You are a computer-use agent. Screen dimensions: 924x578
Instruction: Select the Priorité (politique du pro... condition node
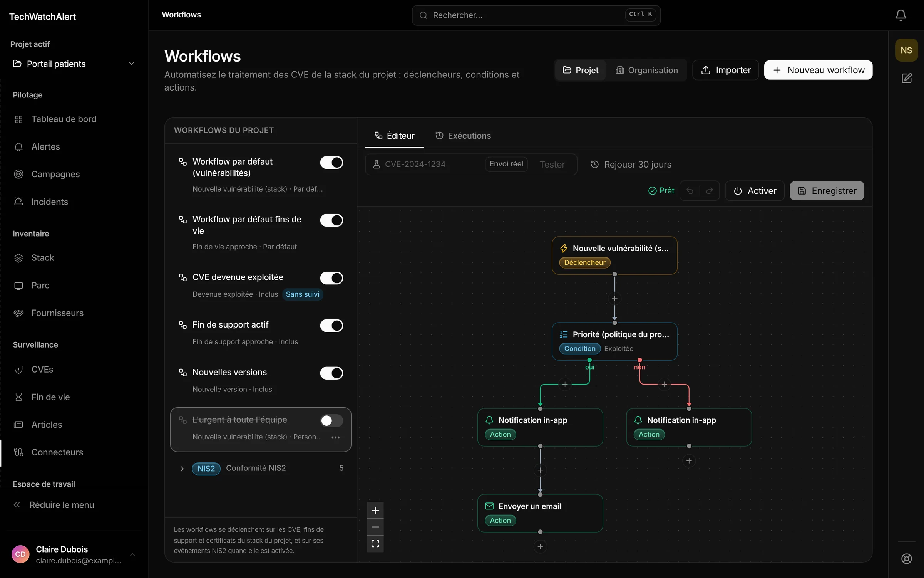click(614, 341)
